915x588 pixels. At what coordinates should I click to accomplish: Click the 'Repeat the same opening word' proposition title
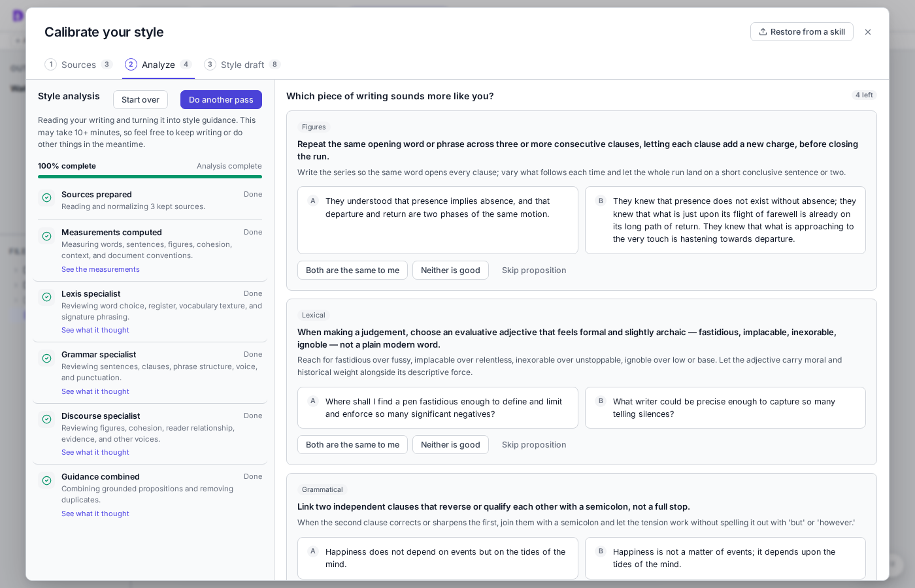[578, 150]
